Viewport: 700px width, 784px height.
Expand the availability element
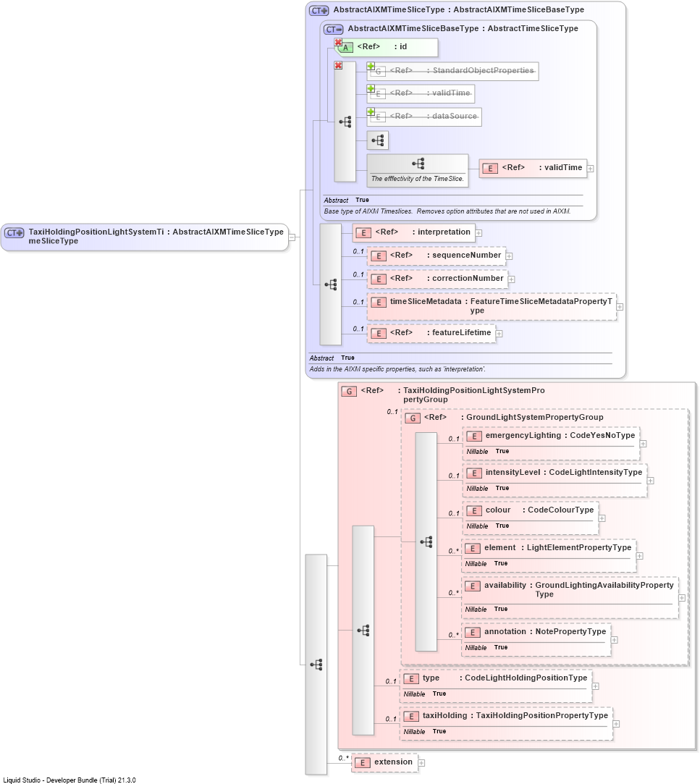682,598
